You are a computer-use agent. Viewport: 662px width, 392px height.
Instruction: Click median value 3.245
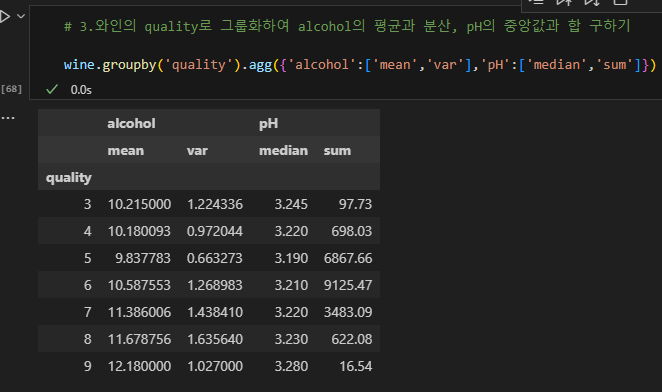click(291, 204)
